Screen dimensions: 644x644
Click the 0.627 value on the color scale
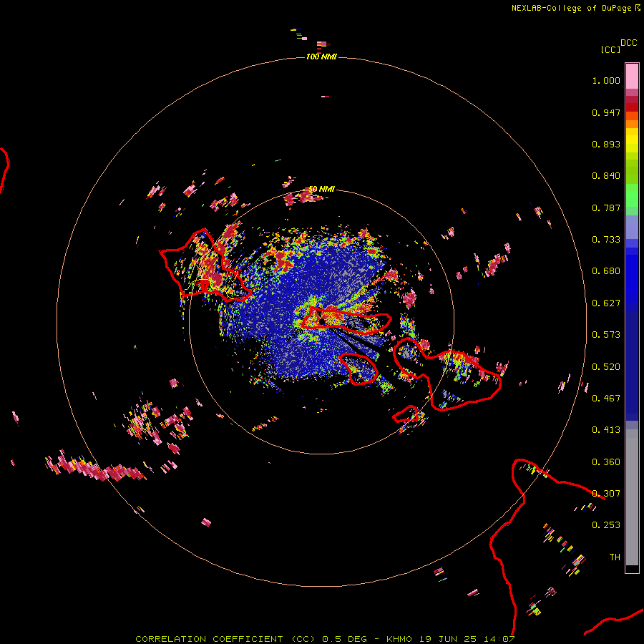tap(606, 303)
